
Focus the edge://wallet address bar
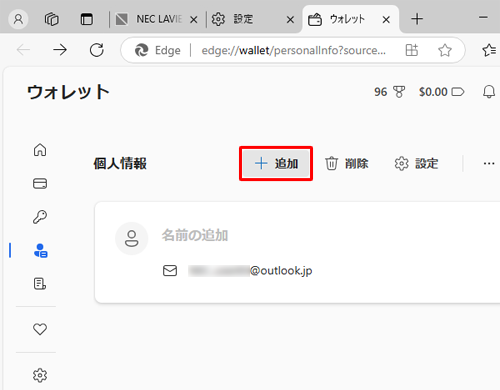click(293, 50)
